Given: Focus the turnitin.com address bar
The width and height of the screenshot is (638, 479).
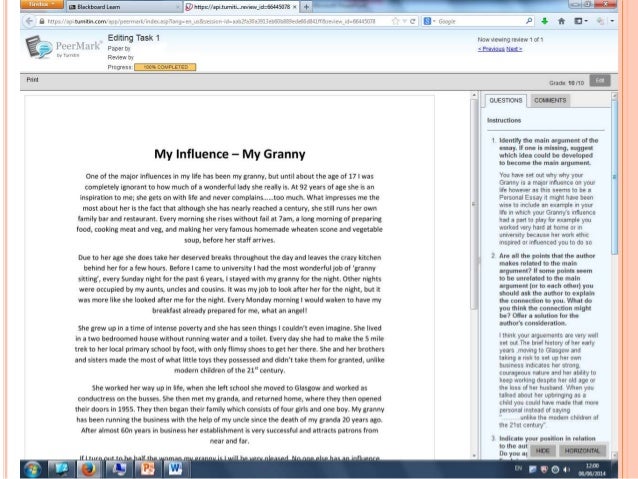Looking at the screenshot, I should tap(212, 21).
